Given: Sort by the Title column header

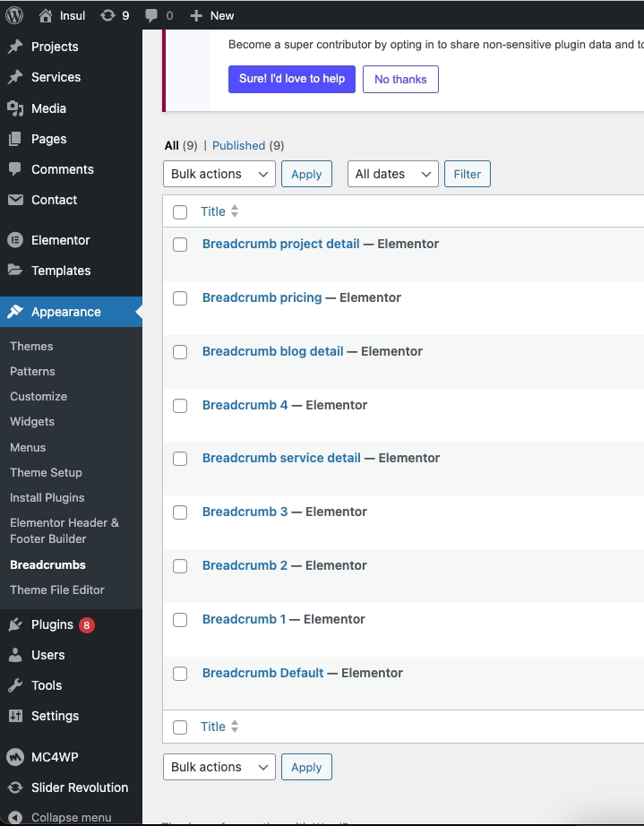Looking at the screenshot, I should 213,211.
